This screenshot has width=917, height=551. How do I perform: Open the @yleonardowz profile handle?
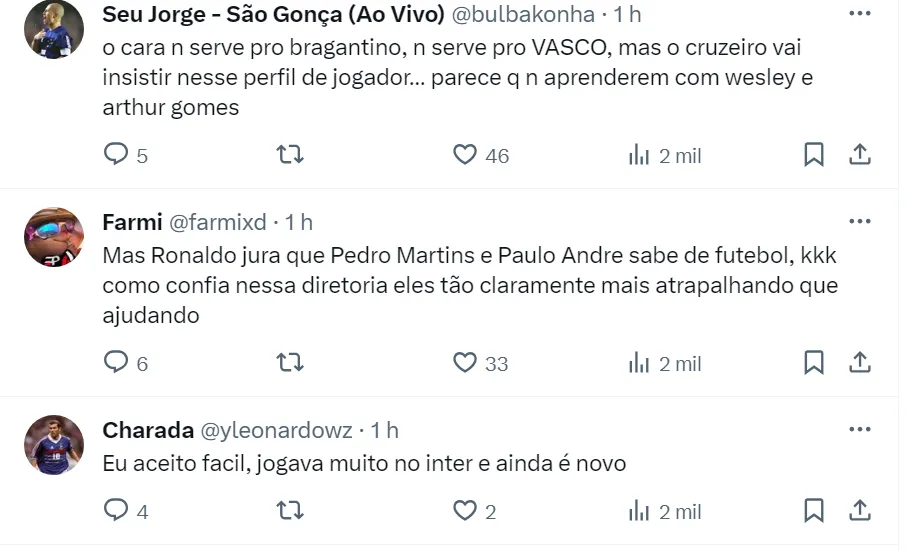pyautogui.click(x=277, y=430)
